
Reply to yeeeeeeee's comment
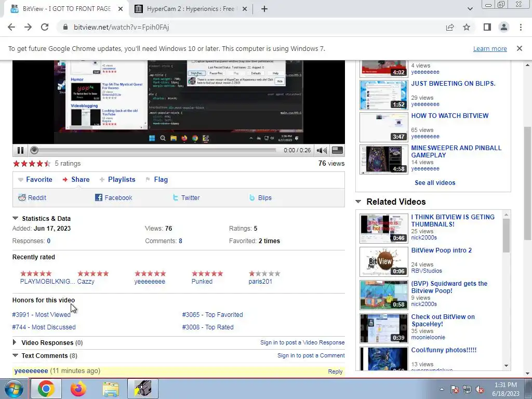point(335,371)
